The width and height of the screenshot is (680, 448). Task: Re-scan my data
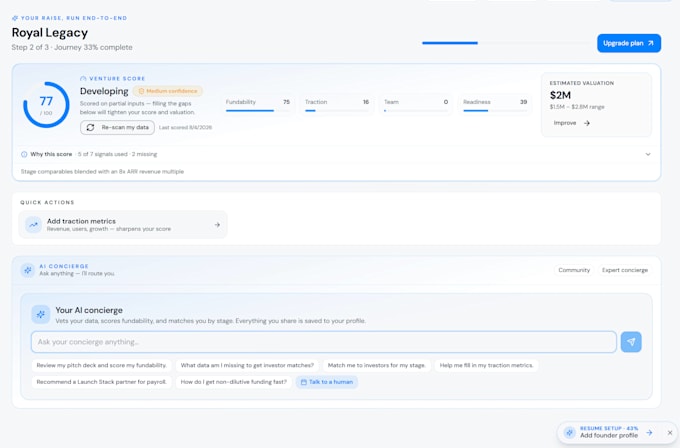[x=118, y=128]
